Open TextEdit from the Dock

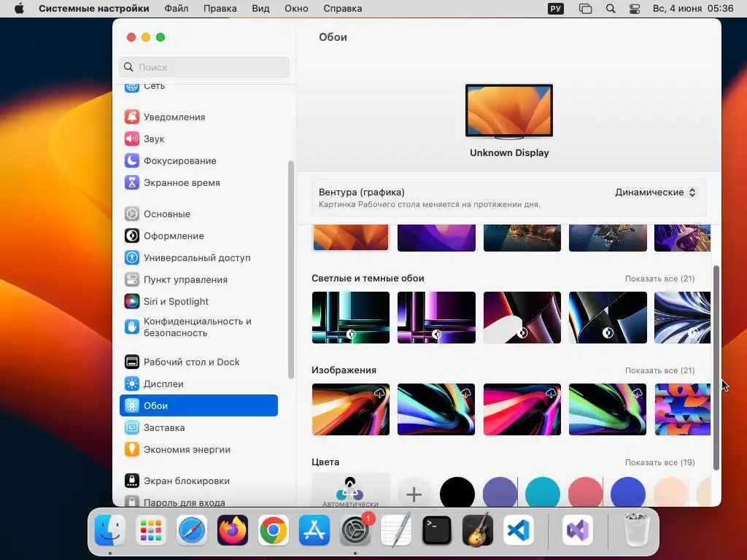click(396, 530)
